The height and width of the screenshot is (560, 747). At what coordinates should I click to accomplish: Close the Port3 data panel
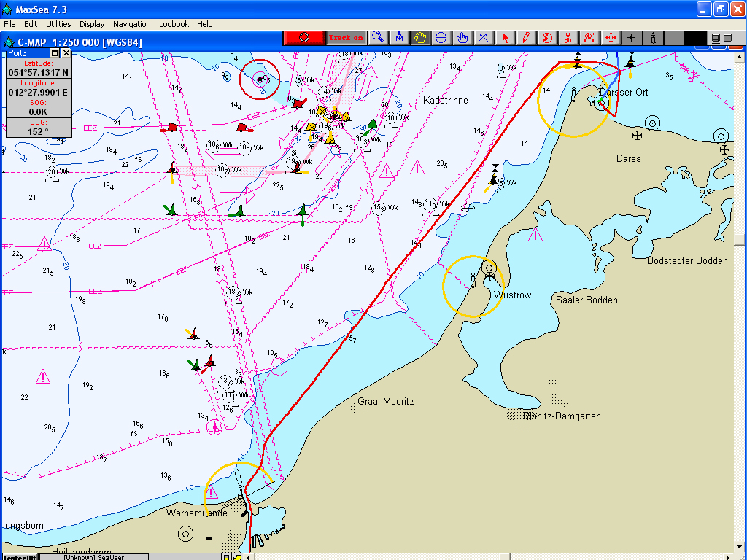click(x=66, y=53)
